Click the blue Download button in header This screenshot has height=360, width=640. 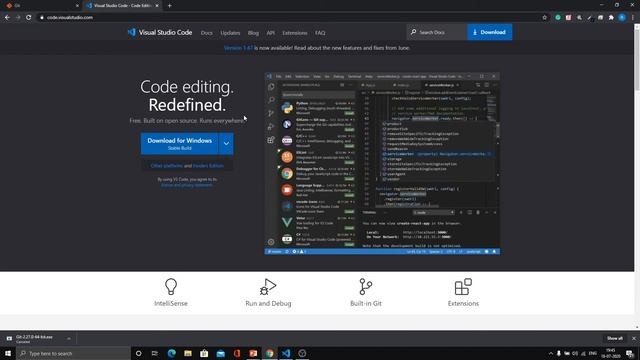tap(489, 32)
